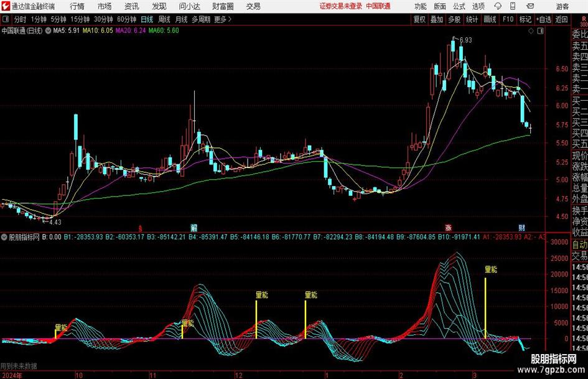Switch to the 分时 chart tab
Image resolution: width=588 pixels, height=379 pixels.
(20, 19)
